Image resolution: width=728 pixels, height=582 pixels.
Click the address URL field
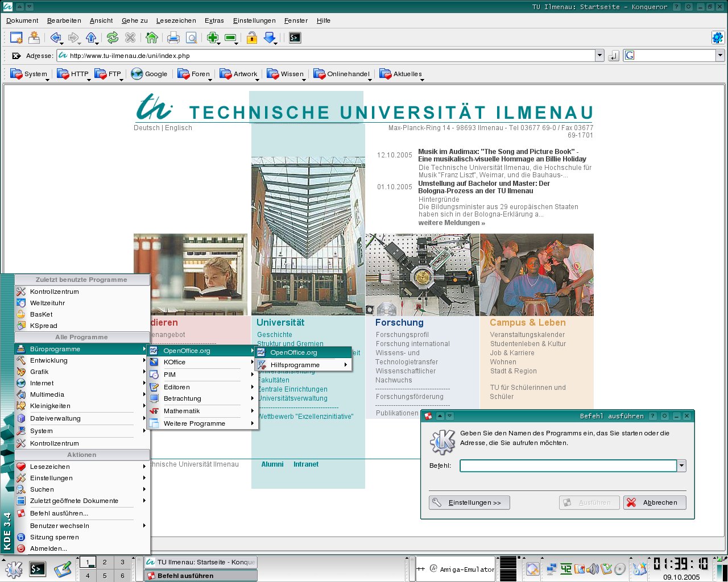click(x=326, y=56)
